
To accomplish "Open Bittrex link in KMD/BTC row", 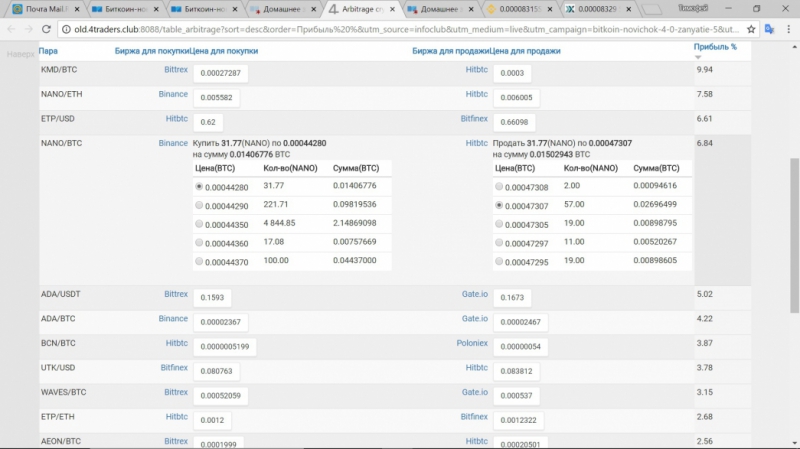I will (x=176, y=69).
